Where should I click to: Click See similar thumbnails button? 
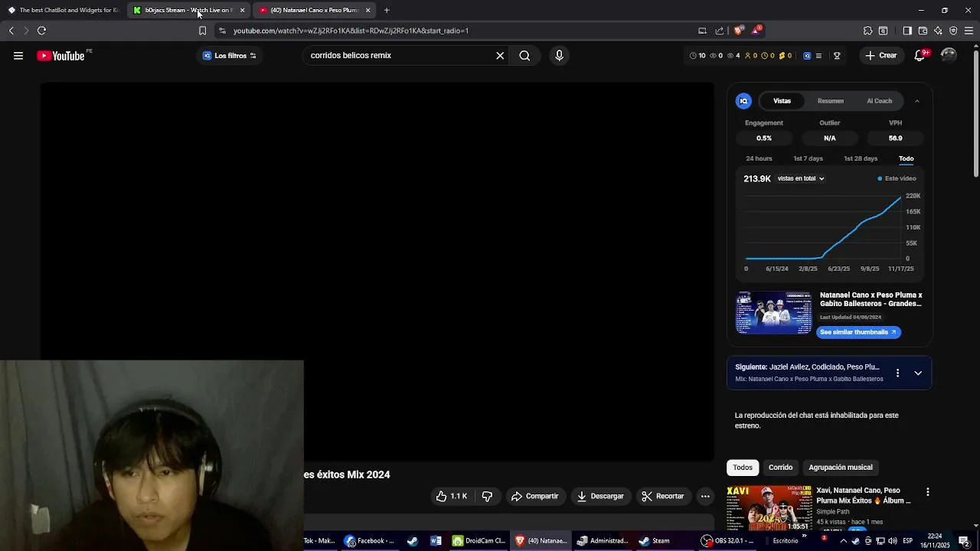tap(858, 332)
